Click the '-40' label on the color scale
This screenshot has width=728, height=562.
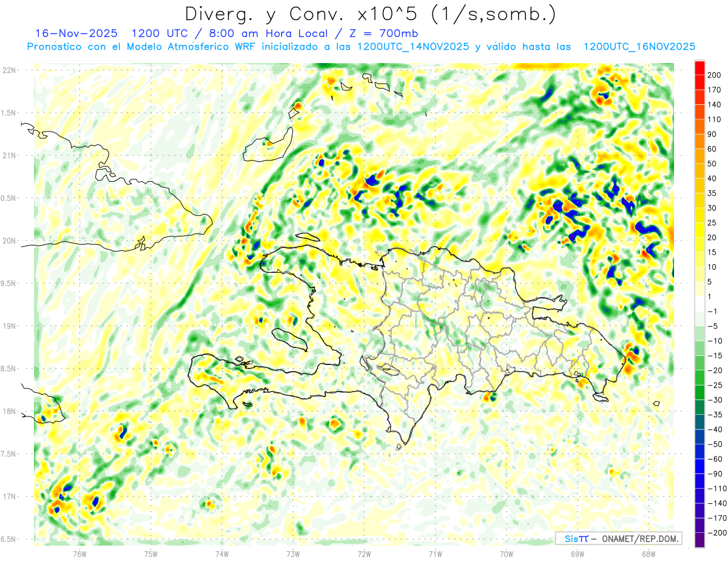click(715, 429)
